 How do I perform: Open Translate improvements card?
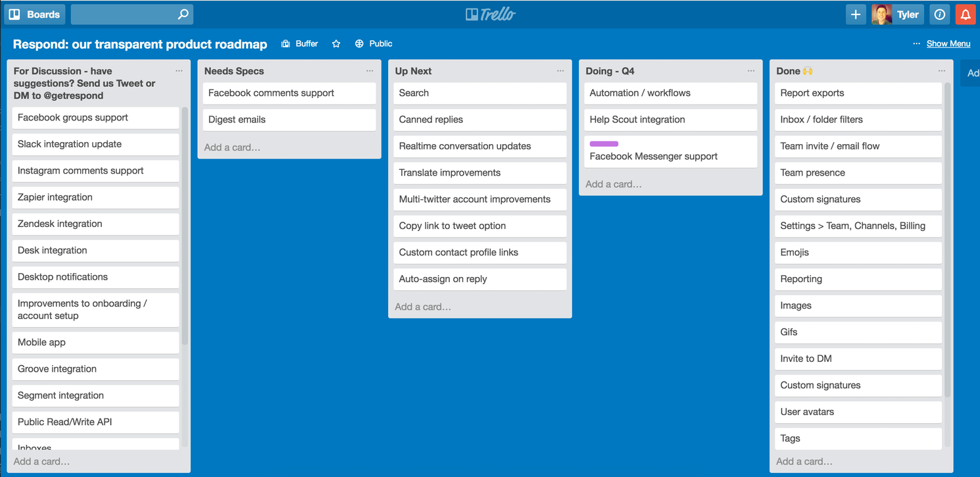(x=480, y=173)
